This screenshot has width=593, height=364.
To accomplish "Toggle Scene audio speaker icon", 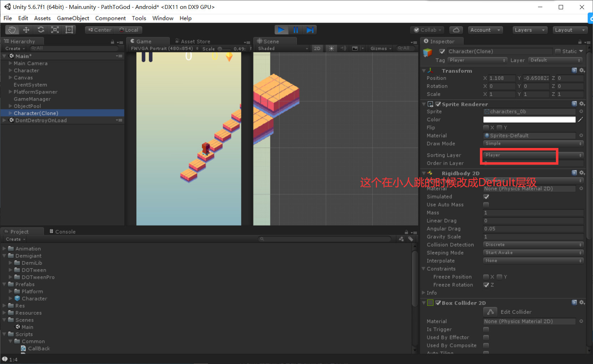I will coord(343,48).
